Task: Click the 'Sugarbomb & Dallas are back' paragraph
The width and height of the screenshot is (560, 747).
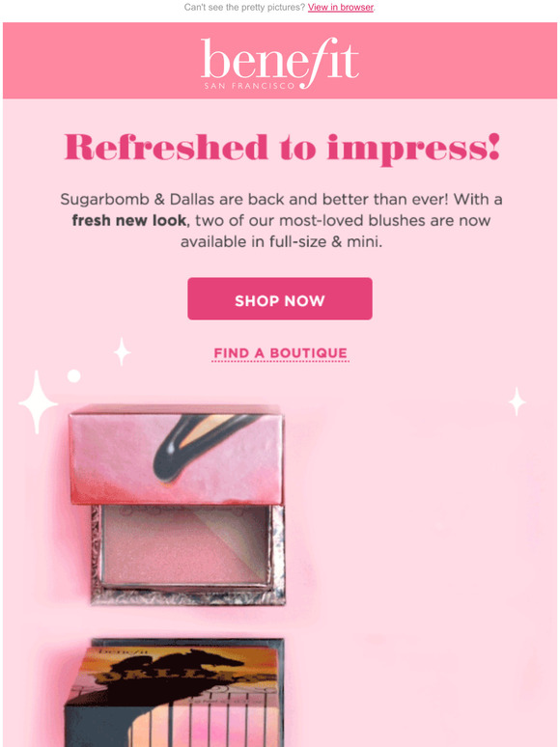Action: tap(281, 220)
